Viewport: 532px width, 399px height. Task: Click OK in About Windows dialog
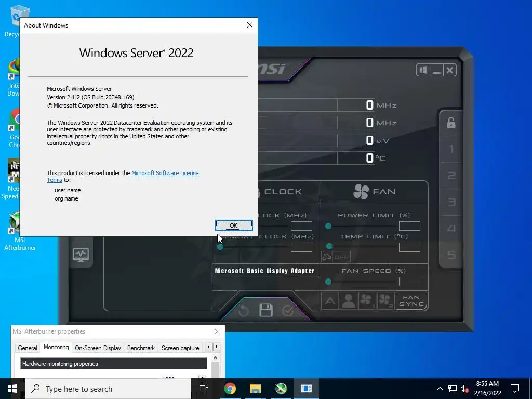[x=234, y=225]
